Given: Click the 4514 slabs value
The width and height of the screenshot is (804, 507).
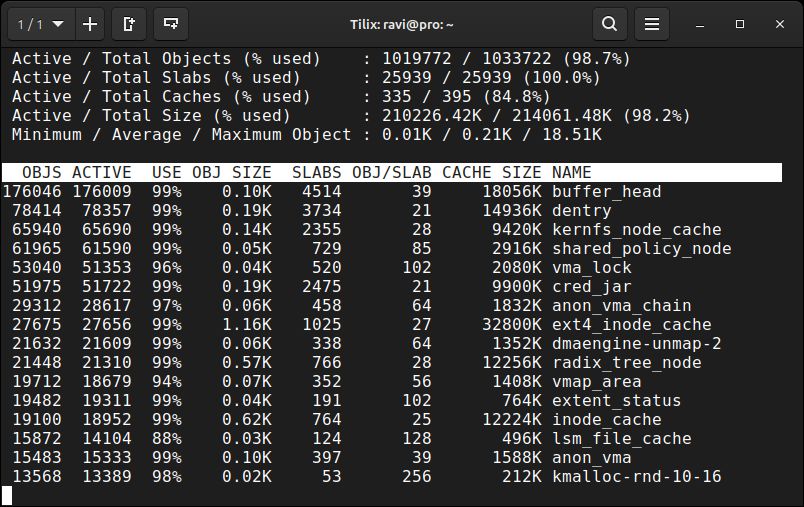Looking at the screenshot, I should [321, 192].
